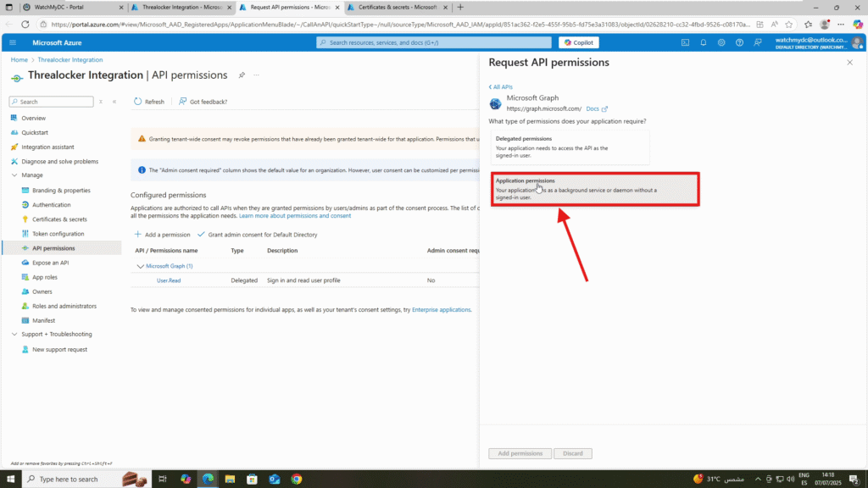
Task: Open Learn more about permissions and consent
Action: coord(295,216)
